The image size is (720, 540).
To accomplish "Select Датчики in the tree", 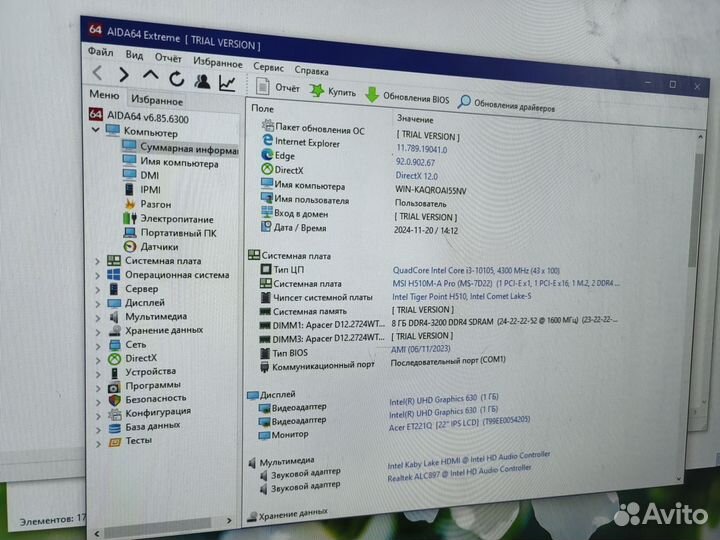I will pyautogui.click(x=159, y=246).
